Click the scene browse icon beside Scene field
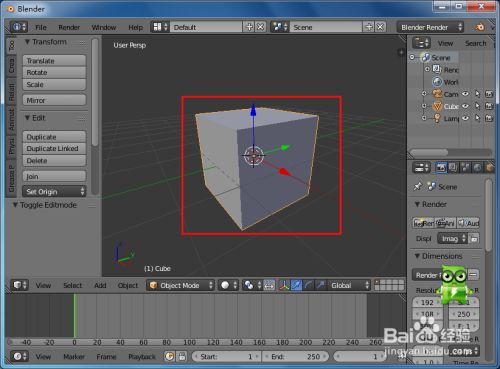Image resolution: width=500 pixels, height=369 pixels. 280,27
